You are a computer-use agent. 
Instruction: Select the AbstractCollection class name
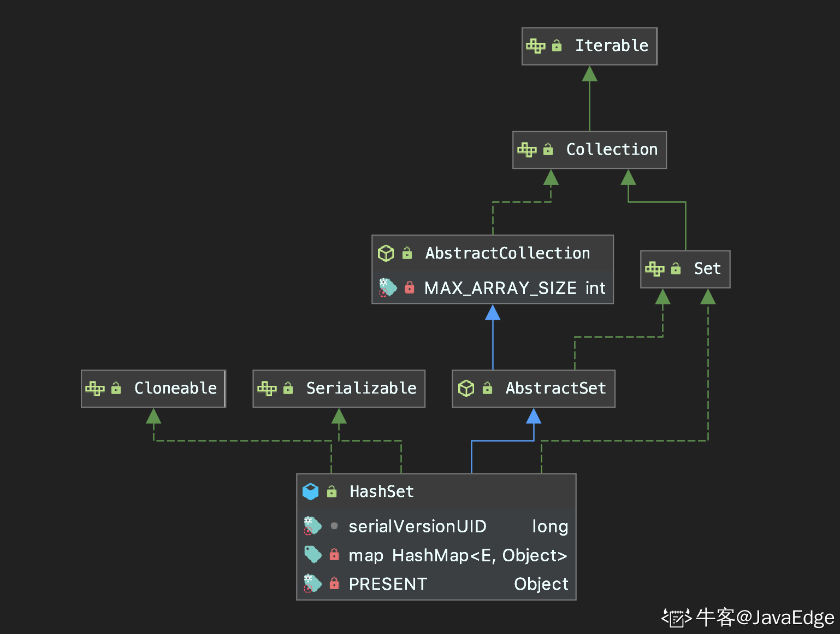pyautogui.click(x=508, y=253)
